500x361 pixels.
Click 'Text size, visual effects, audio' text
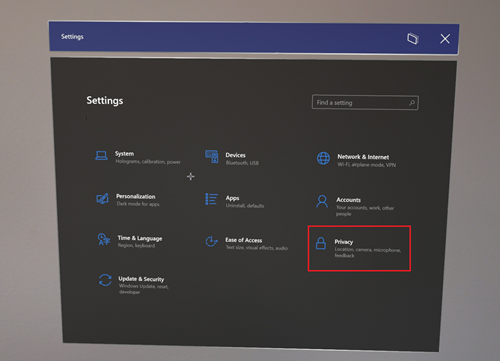pos(257,248)
